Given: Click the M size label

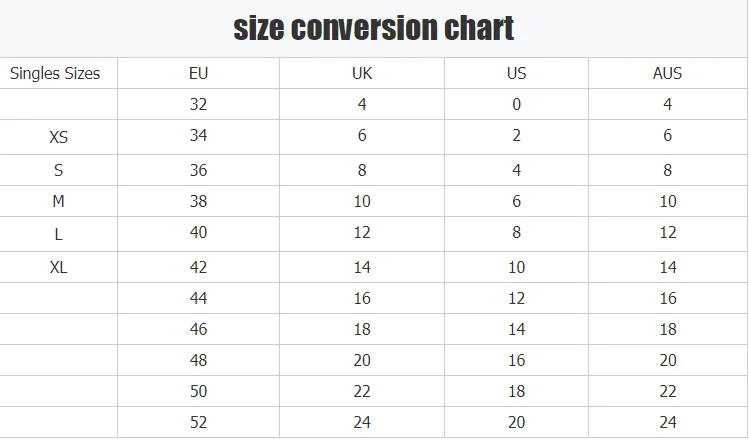Looking at the screenshot, I should point(58,202).
